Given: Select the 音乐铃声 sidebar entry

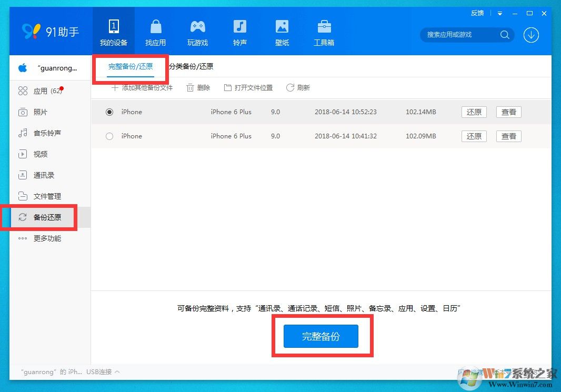Looking at the screenshot, I should pos(47,133).
